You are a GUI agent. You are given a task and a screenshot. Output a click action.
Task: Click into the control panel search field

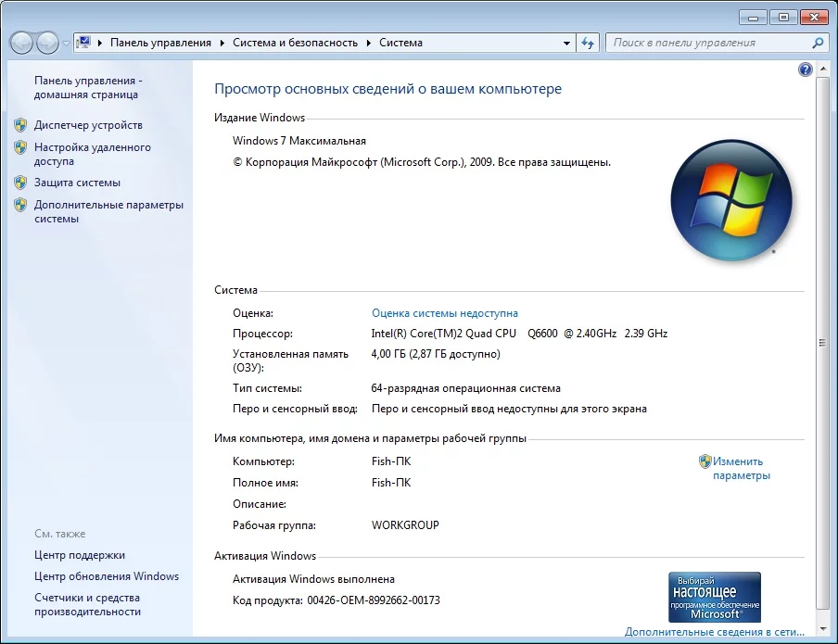pos(705,43)
